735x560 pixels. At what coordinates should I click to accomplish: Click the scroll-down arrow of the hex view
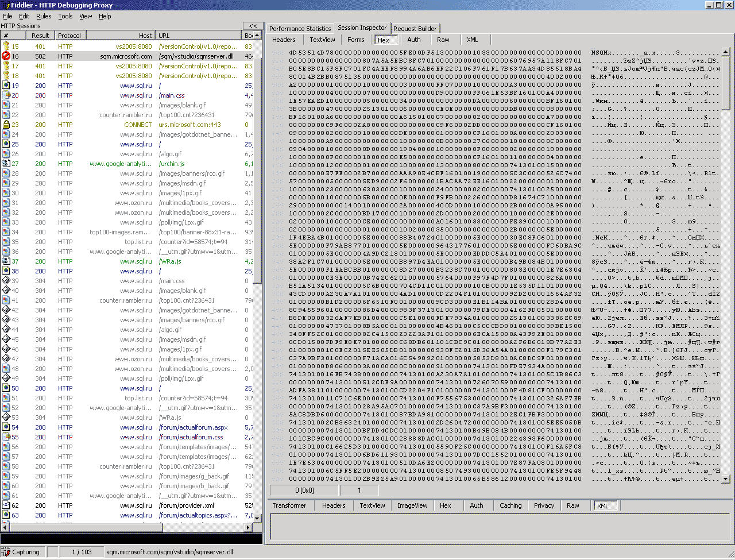point(726,478)
